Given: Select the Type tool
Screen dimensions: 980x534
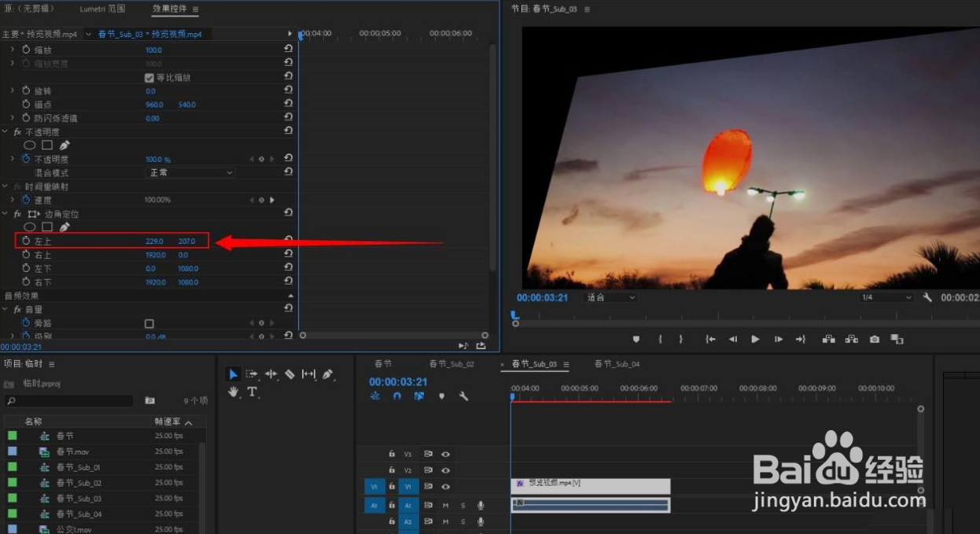Looking at the screenshot, I should [x=252, y=392].
